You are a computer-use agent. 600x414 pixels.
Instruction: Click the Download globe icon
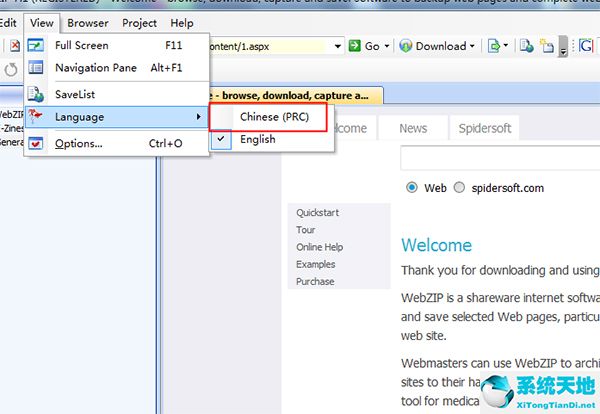click(x=406, y=46)
